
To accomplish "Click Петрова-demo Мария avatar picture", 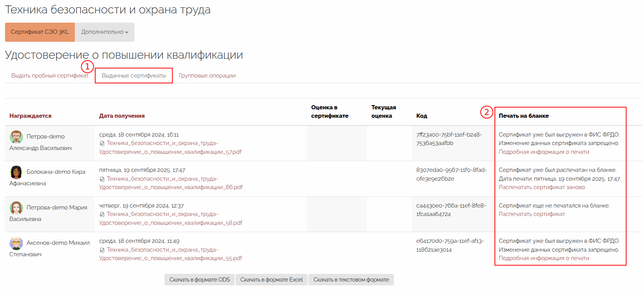I will coord(16,208).
